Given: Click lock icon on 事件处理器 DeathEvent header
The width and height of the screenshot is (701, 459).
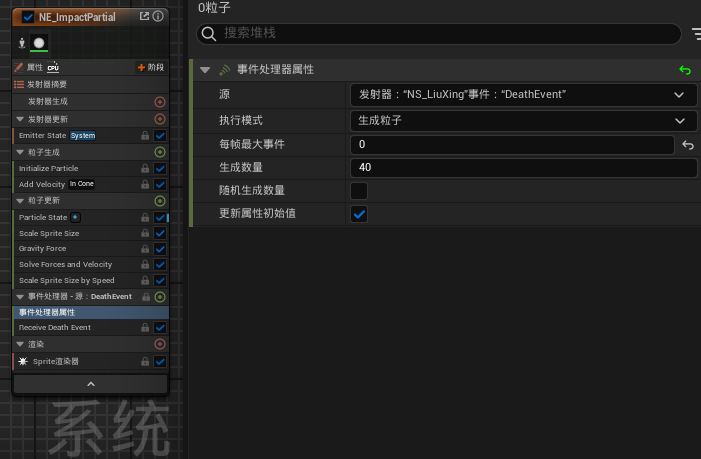Looking at the screenshot, I should (146, 297).
